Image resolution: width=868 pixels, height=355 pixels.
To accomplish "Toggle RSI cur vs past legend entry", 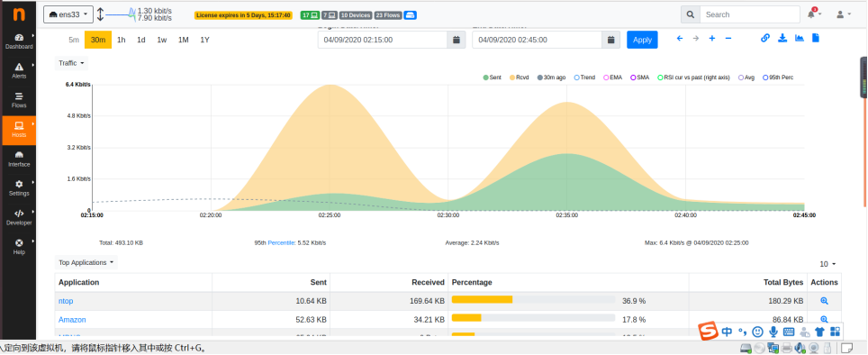I will tap(693, 77).
